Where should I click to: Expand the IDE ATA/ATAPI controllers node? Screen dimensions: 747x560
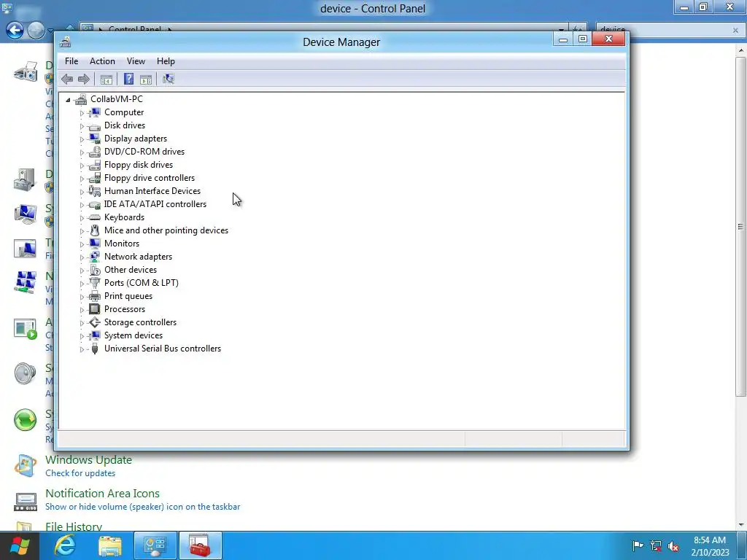[82, 205]
